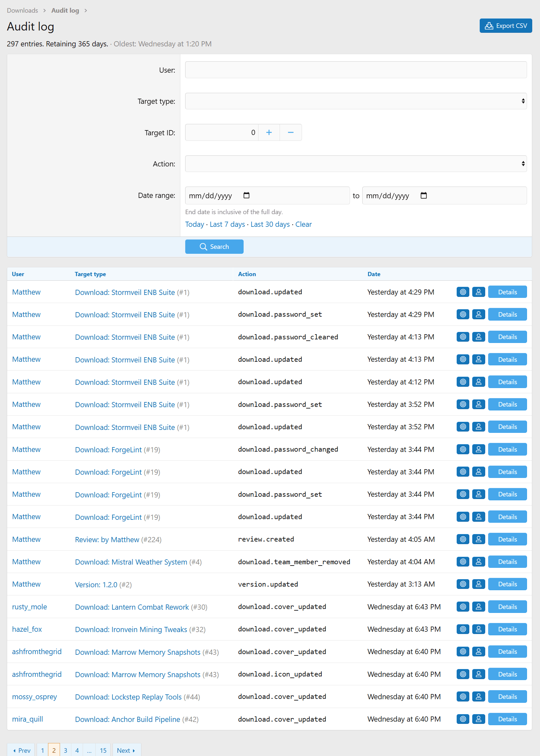The width and height of the screenshot is (540, 756).
Task: Select the Today date shortcut
Action: pyautogui.click(x=195, y=224)
